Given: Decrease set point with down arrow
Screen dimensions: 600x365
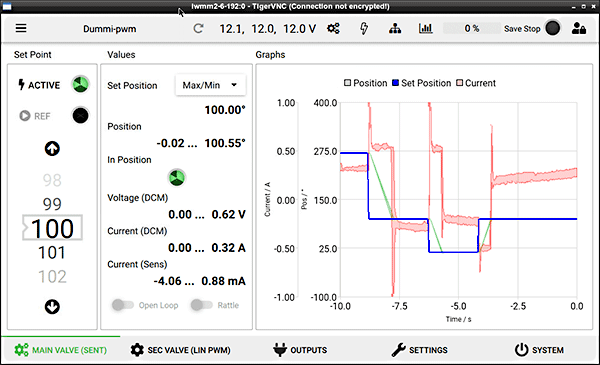Looking at the screenshot, I should (x=52, y=307).
